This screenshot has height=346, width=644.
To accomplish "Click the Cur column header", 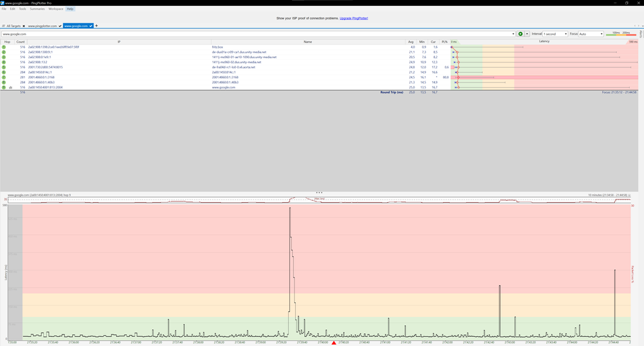I will pos(433,42).
